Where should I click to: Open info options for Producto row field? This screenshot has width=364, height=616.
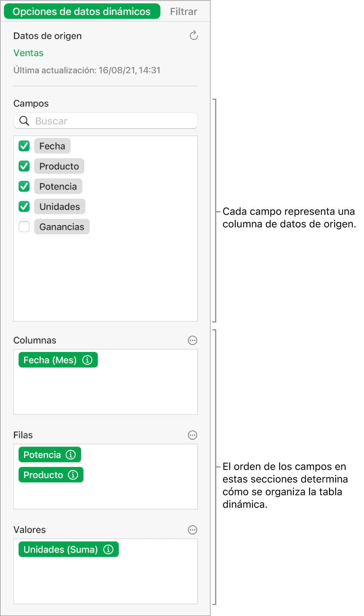pyautogui.click(x=74, y=475)
